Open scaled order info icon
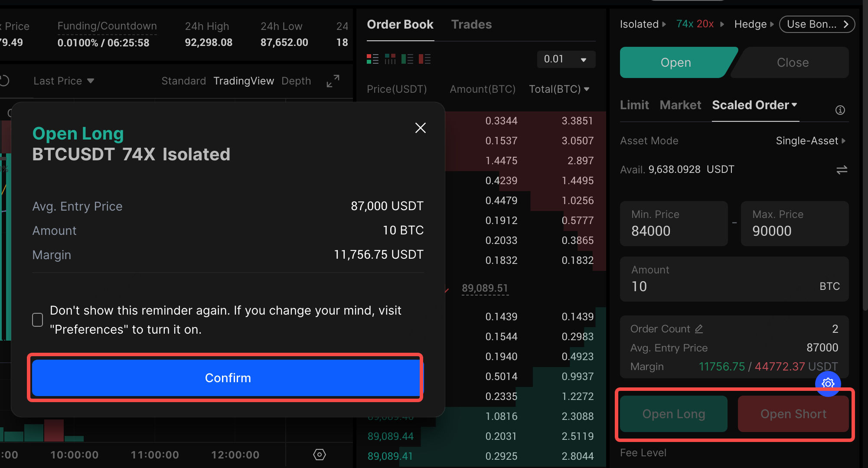The image size is (868, 468). point(840,110)
